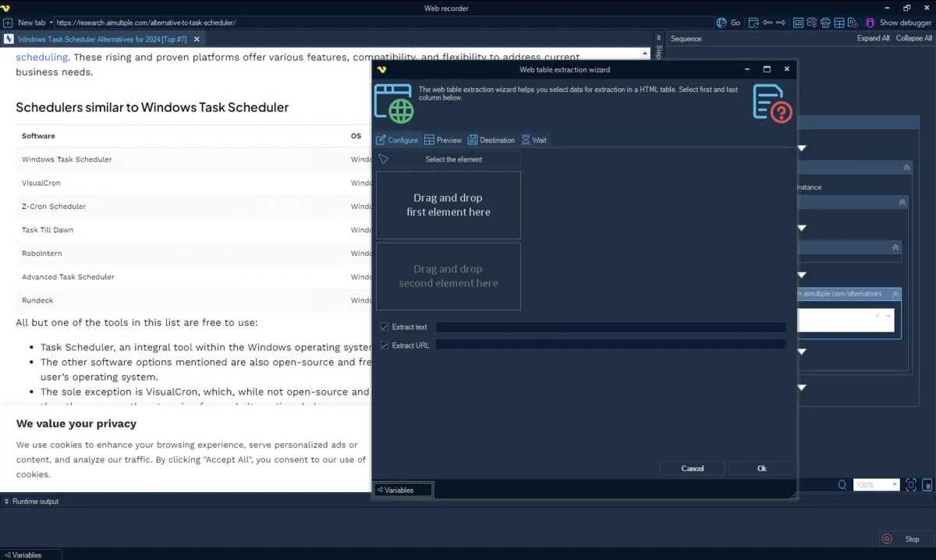
Task: Click the URL address bar
Action: click(384, 23)
